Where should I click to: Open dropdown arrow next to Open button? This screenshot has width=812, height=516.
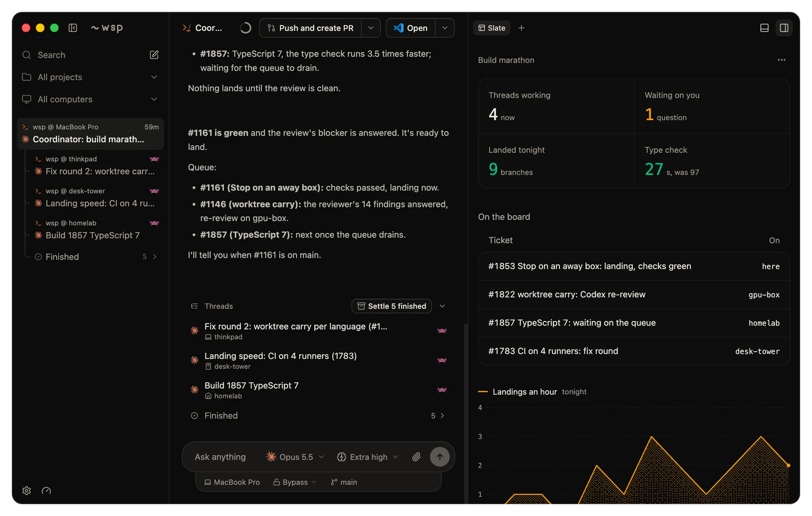point(444,28)
